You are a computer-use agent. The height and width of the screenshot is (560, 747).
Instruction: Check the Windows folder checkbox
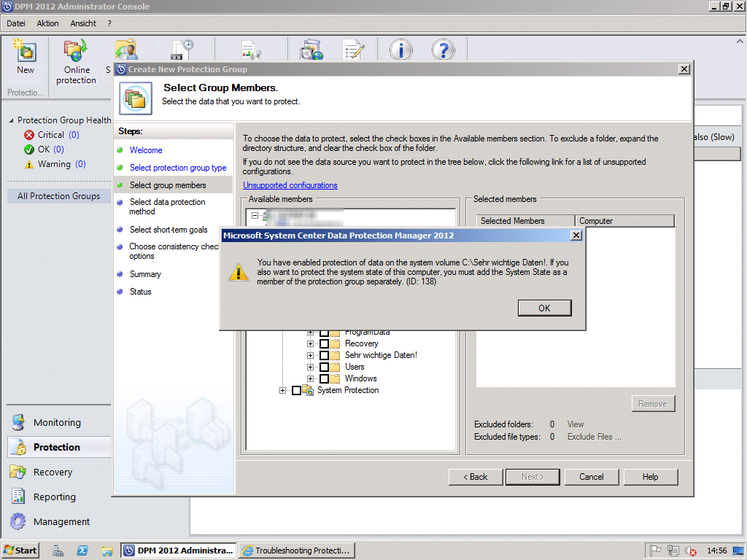pos(324,378)
